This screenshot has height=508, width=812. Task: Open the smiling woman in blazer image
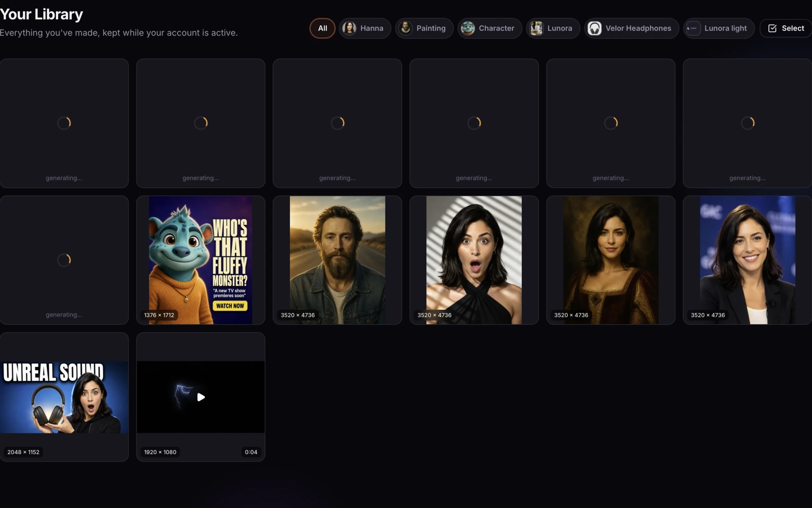pyautogui.click(x=747, y=260)
